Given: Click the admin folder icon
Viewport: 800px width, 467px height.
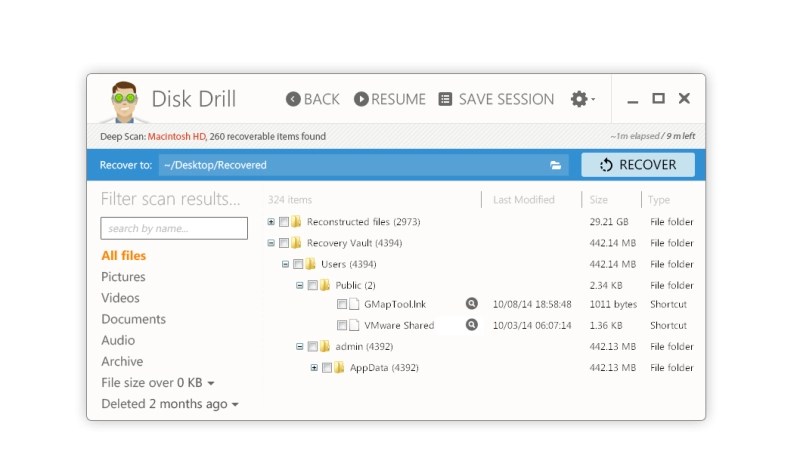Looking at the screenshot, I should click(x=324, y=347).
